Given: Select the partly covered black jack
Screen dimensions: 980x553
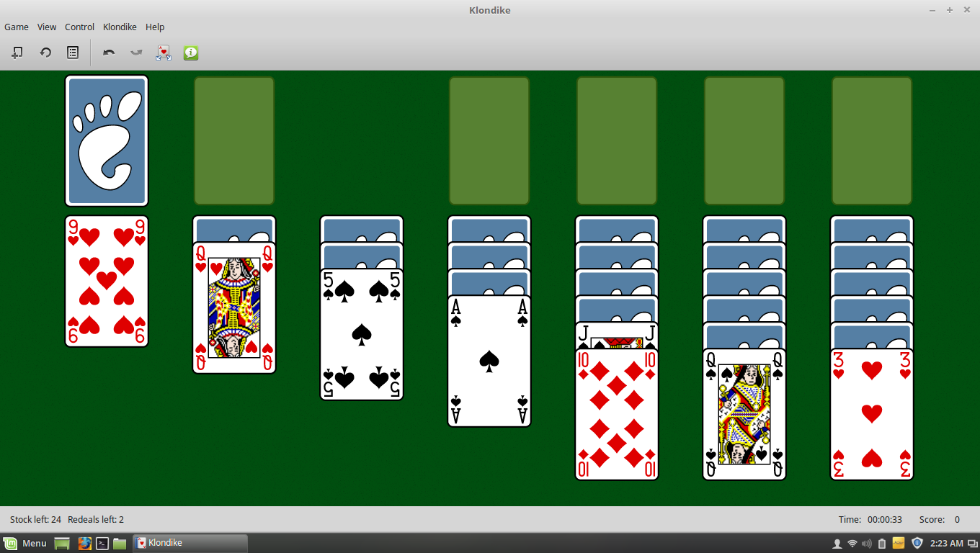Looking at the screenshot, I should pyautogui.click(x=617, y=336).
